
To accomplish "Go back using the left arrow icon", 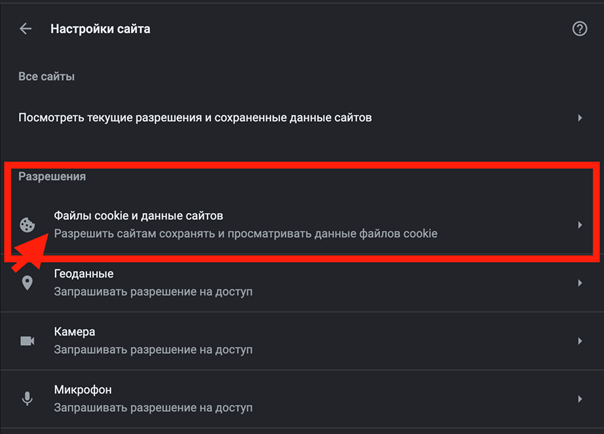I will 25,28.
